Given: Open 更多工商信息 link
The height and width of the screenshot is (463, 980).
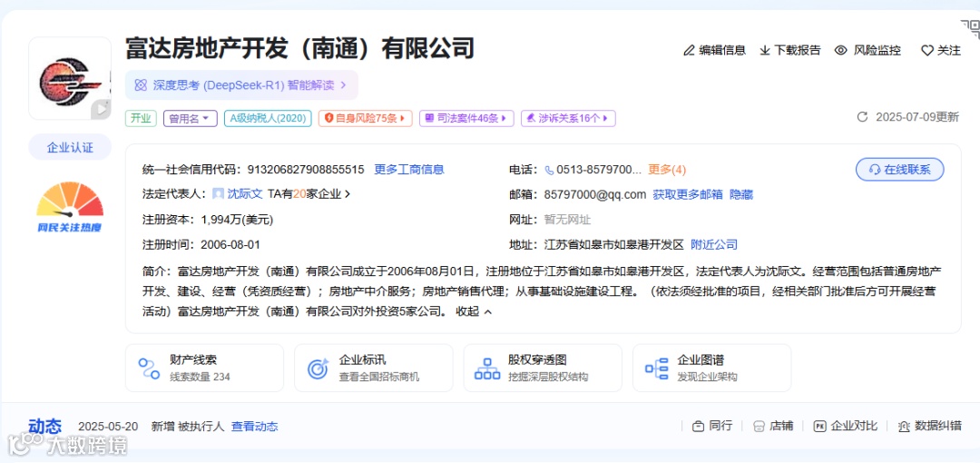Looking at the screenshot, I should 409,170.
